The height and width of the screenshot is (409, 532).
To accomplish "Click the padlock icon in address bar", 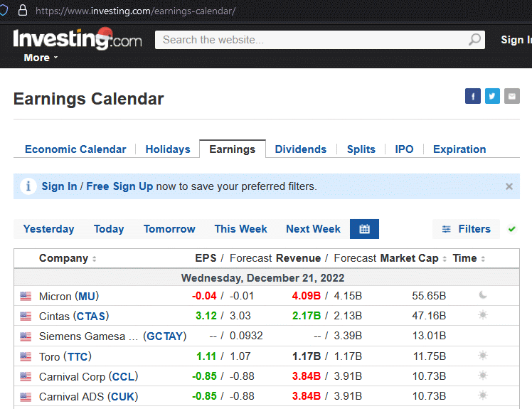I will pyautogui.click(x=23, y=10).
